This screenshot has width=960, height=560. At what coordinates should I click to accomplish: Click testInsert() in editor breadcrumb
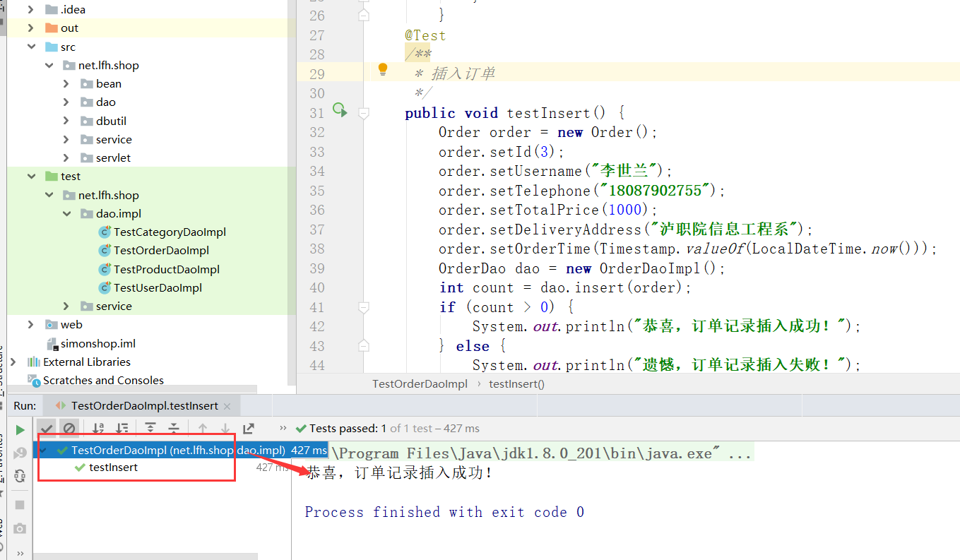[x=517, y=384]
